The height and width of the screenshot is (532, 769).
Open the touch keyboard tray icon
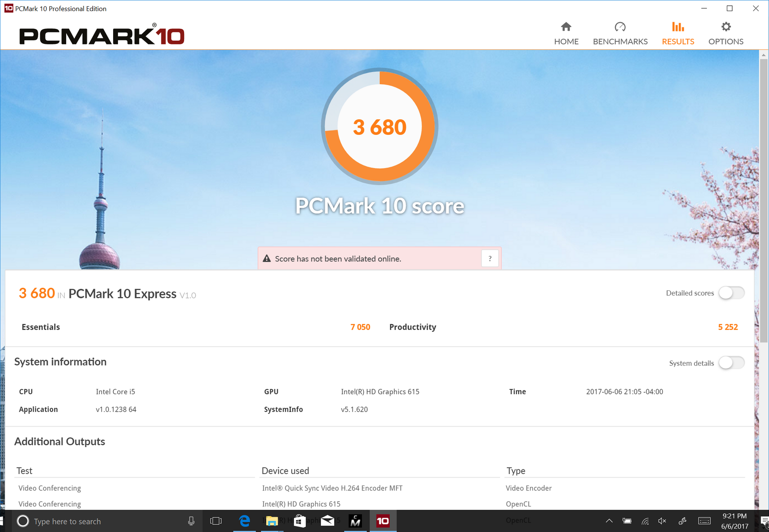pos(704,521)
